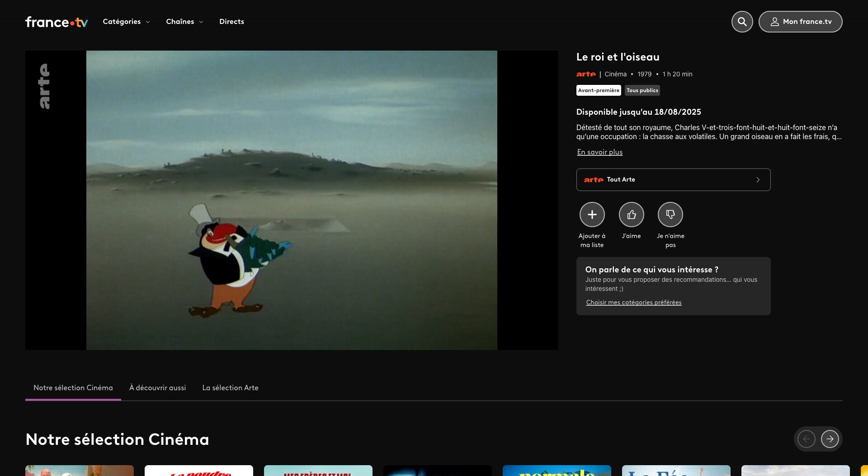
Task: Click the plus icon to add to list
Action: click(x=592, y=215)
